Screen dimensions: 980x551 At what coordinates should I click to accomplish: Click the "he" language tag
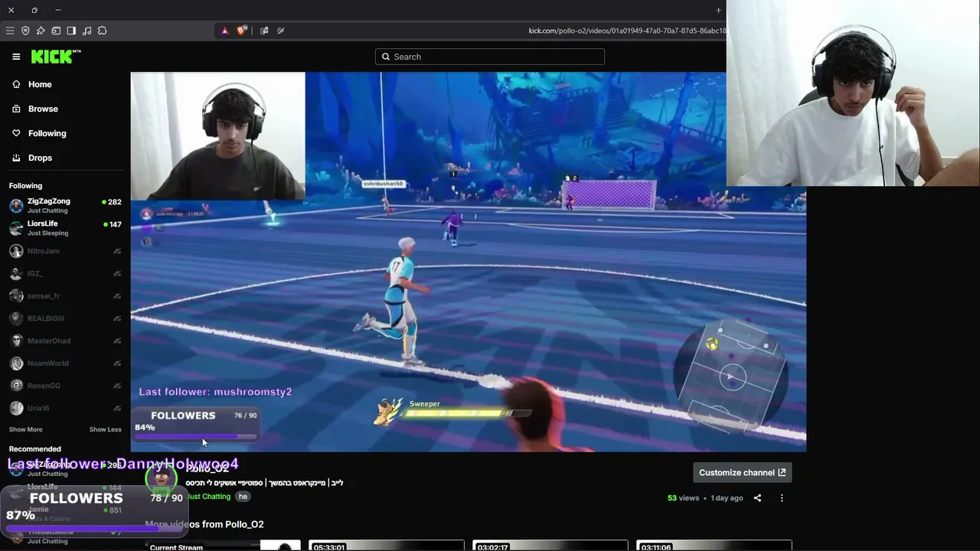243,497
